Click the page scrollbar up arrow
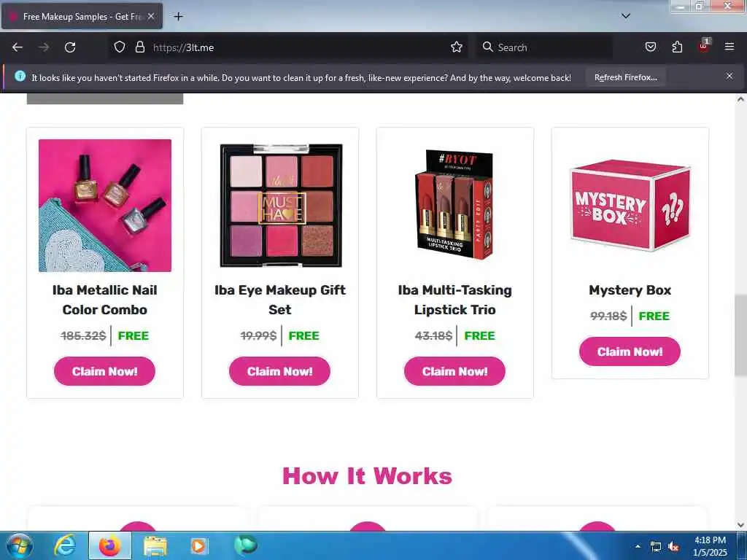The image size is (747, 560). click(x=741, y=99)
